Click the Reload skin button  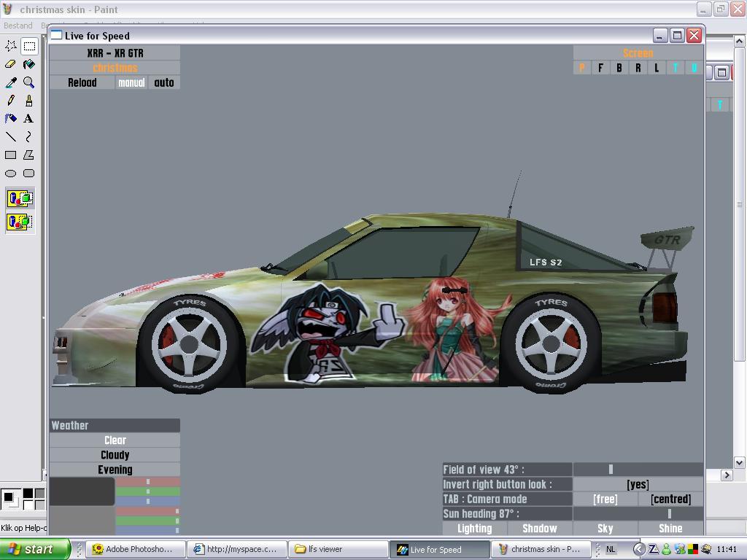pyautogui.click(x=82, y=82)
